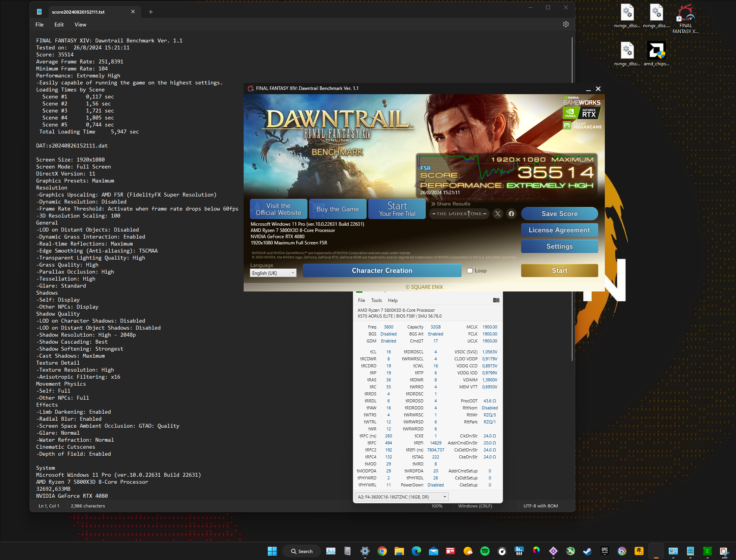Tick the Loop checkbox
Screen dimensions: 736x560
[470, 270]
